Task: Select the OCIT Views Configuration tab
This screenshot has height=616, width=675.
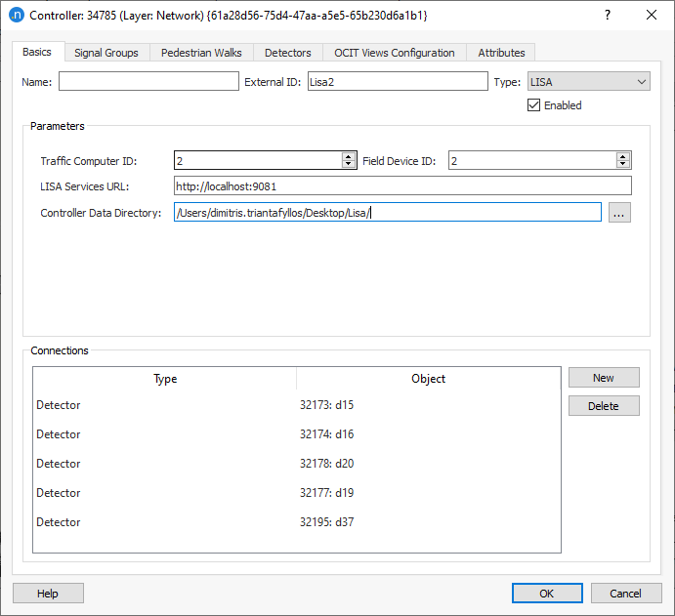Action: pos(394,53)
